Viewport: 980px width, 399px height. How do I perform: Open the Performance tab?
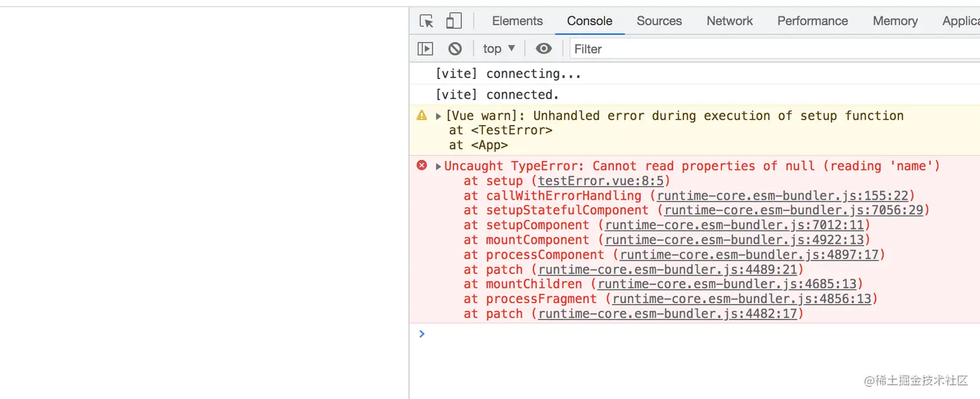coord(813,21)
